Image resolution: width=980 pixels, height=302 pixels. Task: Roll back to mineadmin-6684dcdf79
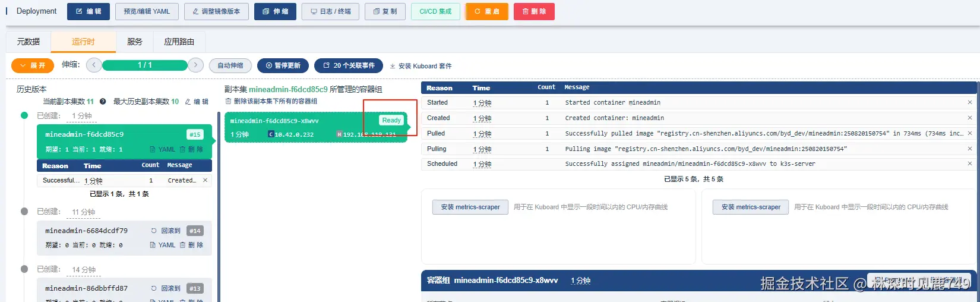pos(166,231)
